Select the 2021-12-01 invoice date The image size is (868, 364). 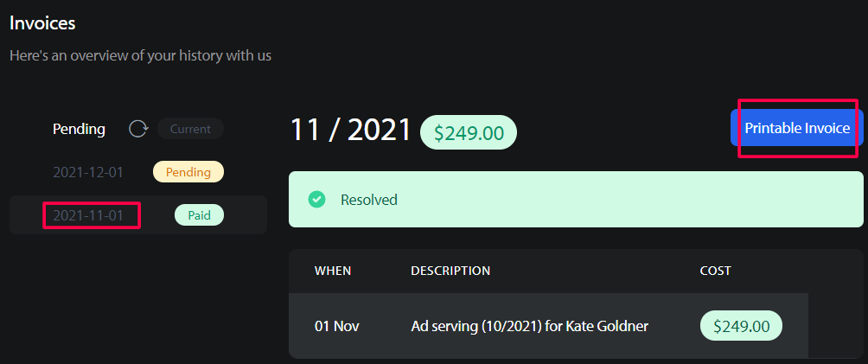pos(88,172)
